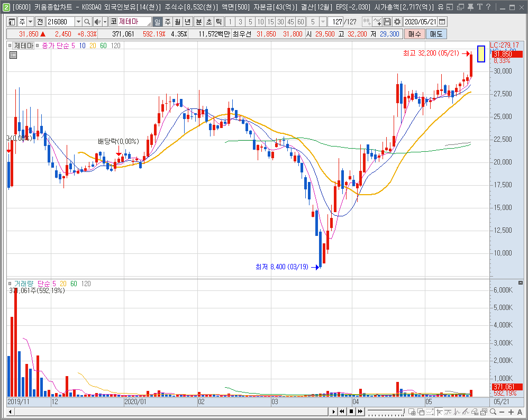Click the 제테마 chart legend label

pyautogui.click(x=24, y=45)
